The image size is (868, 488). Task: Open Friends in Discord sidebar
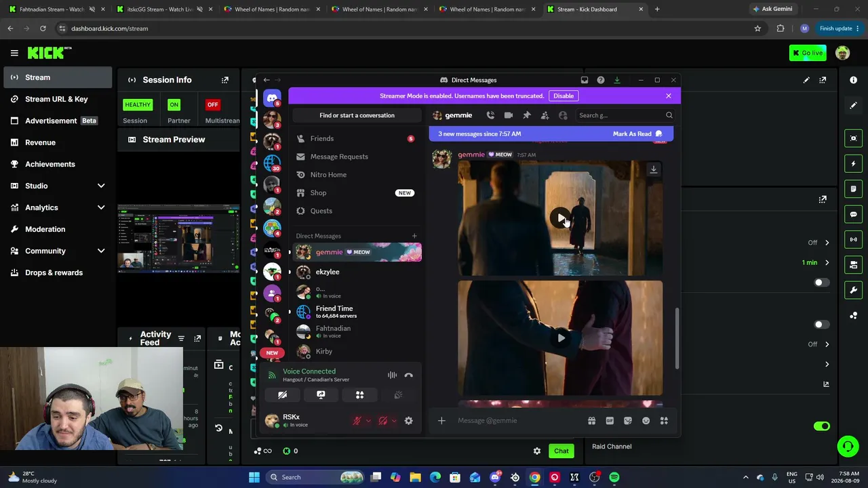pos(356,138)
